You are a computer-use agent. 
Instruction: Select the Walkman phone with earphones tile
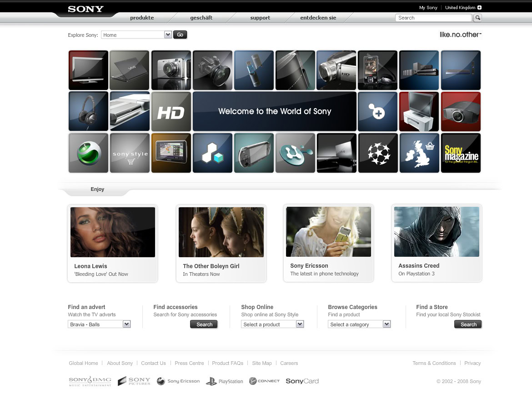pos(377,70)
